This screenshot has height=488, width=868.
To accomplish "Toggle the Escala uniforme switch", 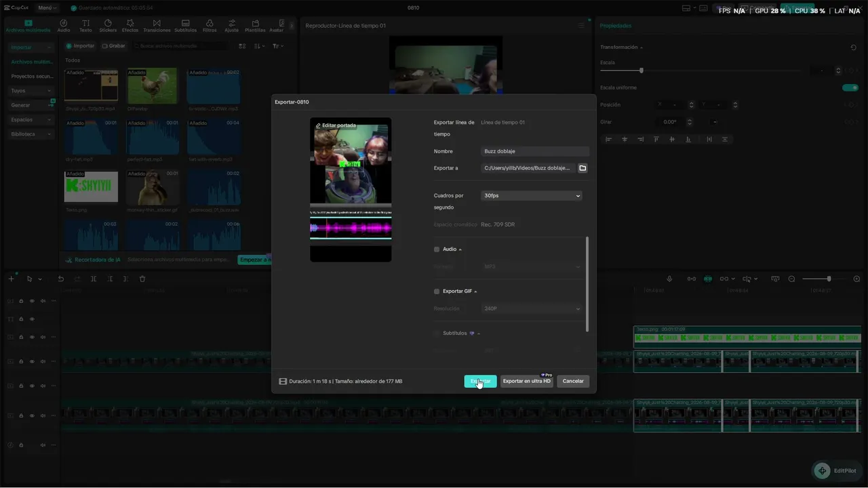I will 850,87.
